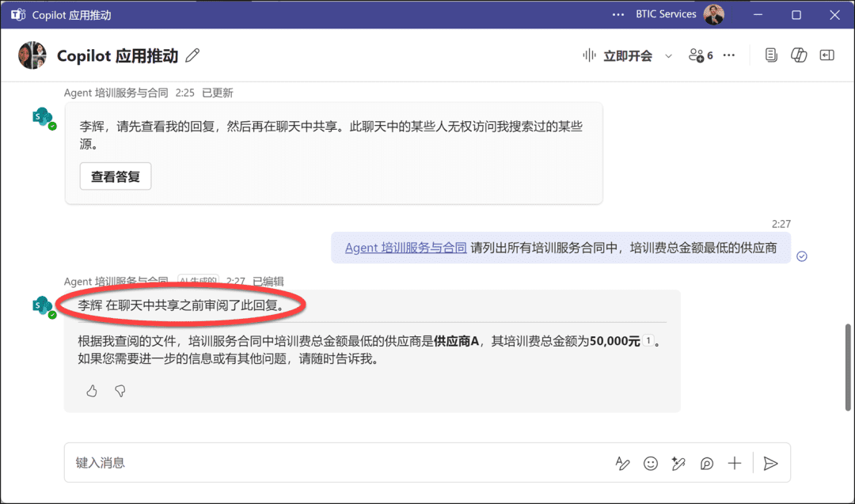Open citation reference 1 badge

coord(648,340)
